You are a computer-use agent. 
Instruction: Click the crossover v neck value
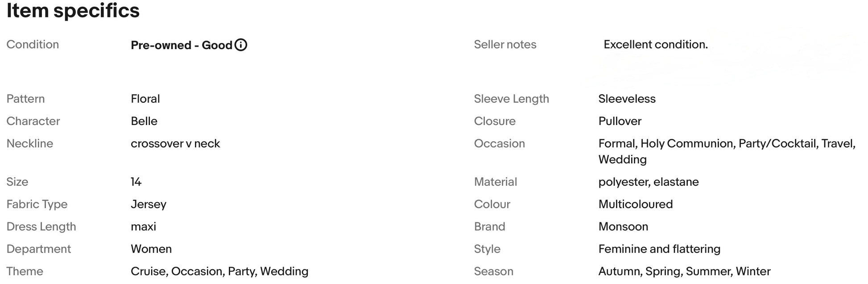(x=175, y=143)
